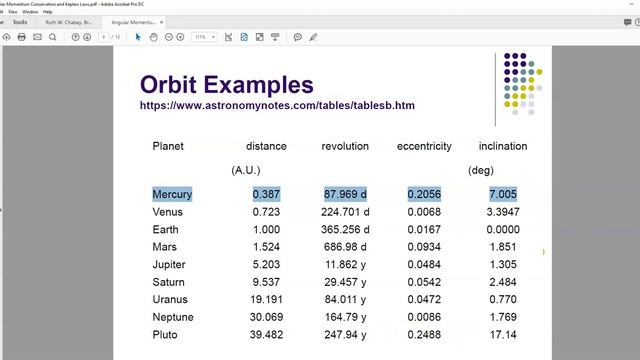Click the Uranus row label
Viewport: 640px width, 360px height.
[170, 299]
